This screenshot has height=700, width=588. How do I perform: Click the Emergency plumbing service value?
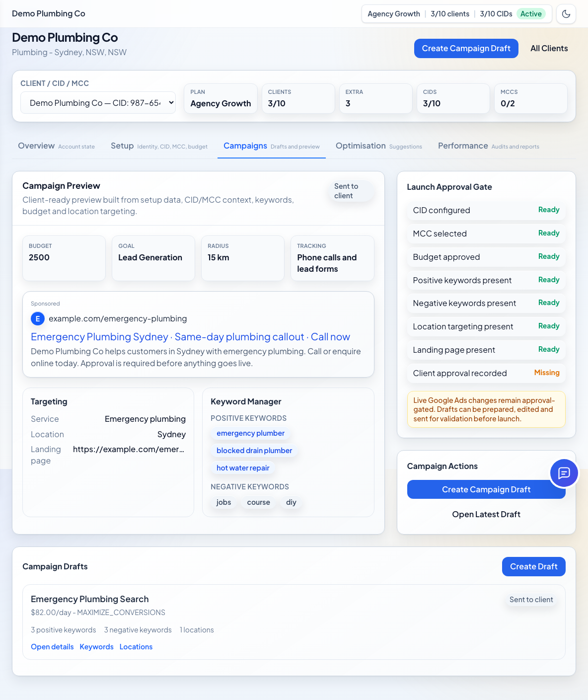(x=145, y=419)
